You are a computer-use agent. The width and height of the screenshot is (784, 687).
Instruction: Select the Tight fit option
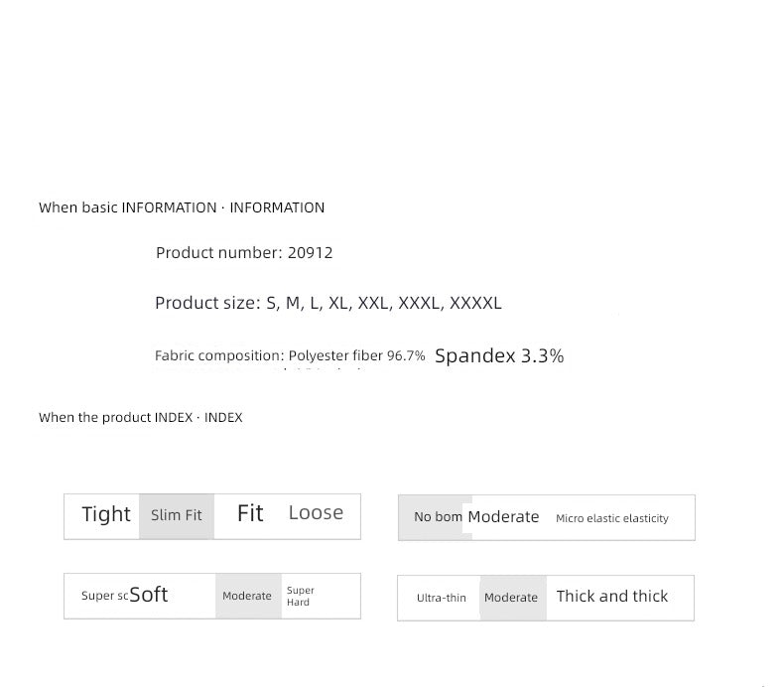click(106, 514)
